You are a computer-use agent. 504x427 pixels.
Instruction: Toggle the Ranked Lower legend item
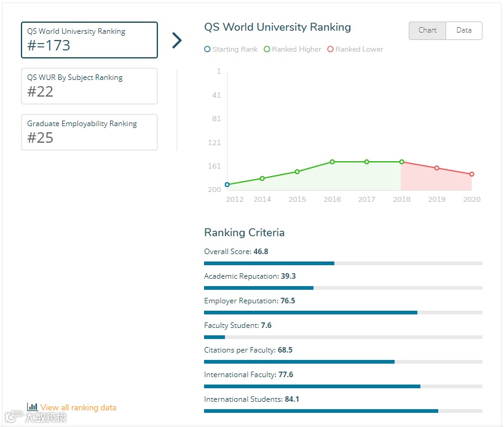tap(355, 49)
